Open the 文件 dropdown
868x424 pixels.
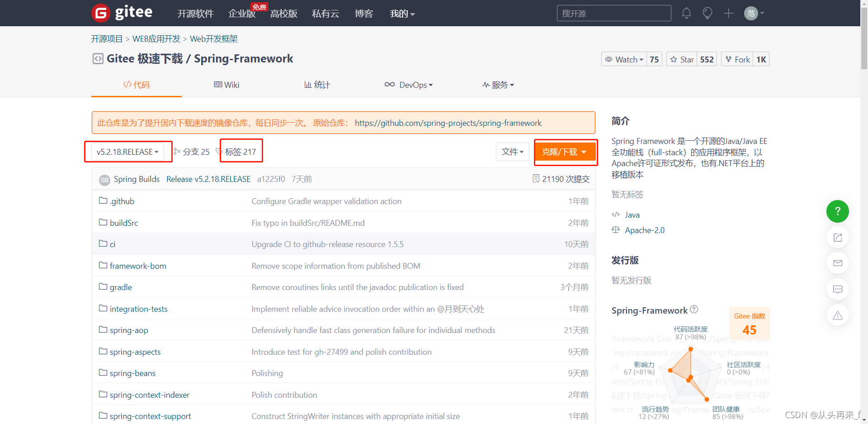[x=513, y=152]
